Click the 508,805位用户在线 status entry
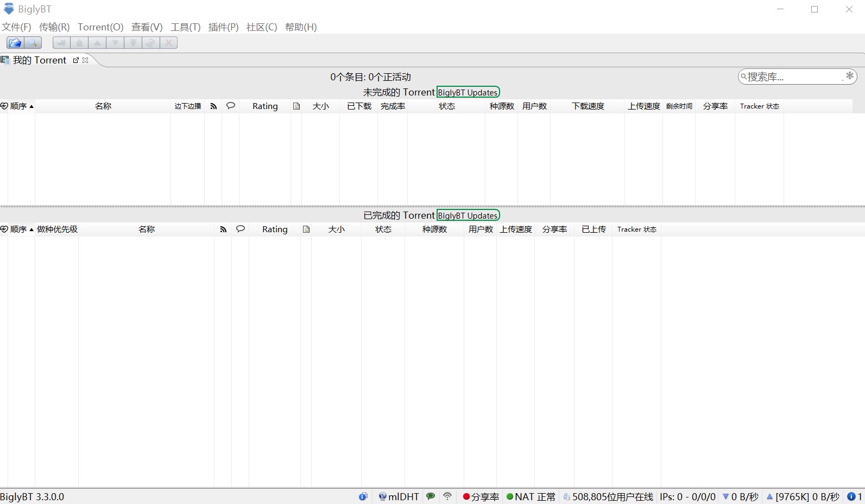865x504 pixels. 608,496
